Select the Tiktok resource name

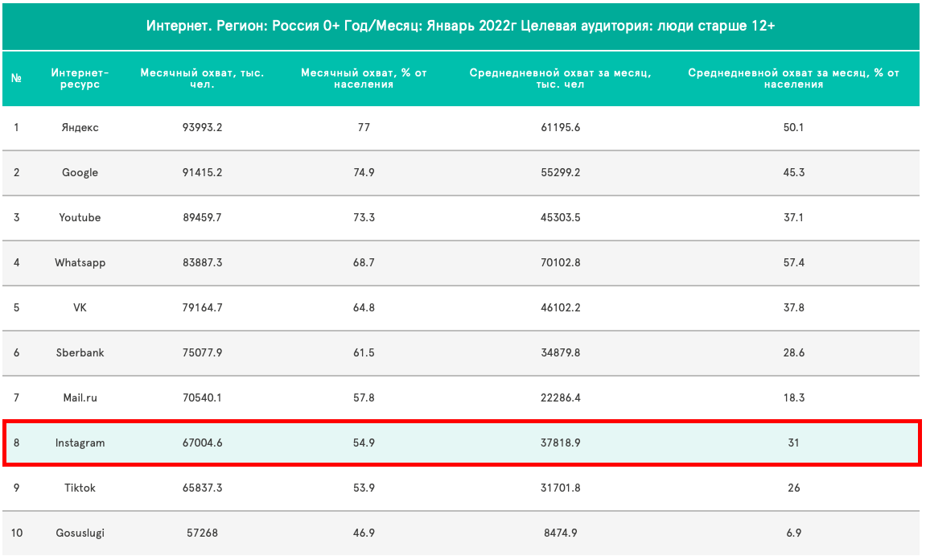pos(80,488)
